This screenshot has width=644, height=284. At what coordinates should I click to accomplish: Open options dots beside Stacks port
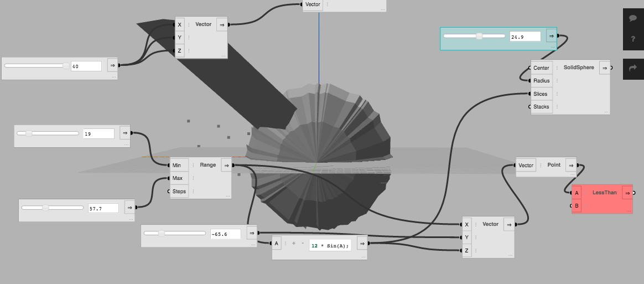pos(557,106)
